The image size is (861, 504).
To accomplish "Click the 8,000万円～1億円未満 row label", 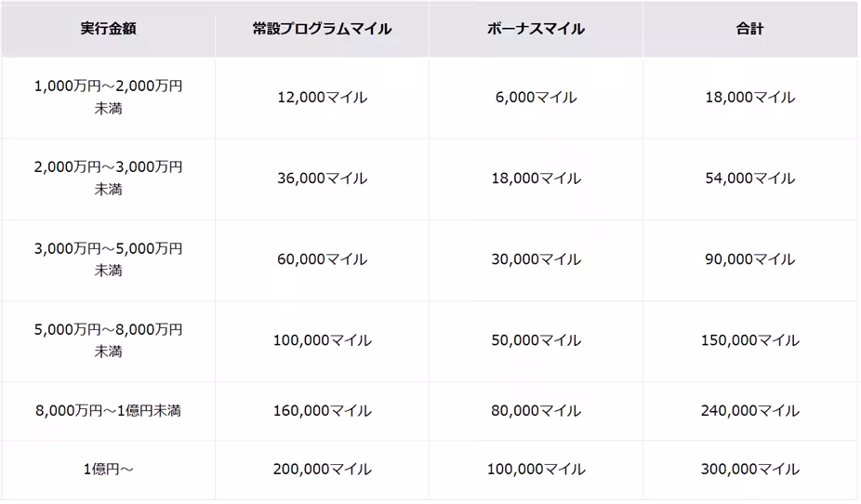I will tap(108, 410).
